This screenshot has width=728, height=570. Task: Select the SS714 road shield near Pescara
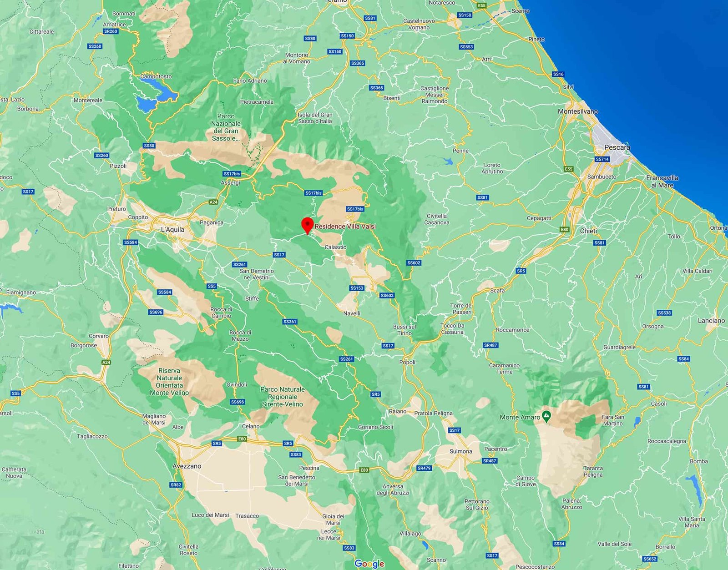(x=602, y=159)
